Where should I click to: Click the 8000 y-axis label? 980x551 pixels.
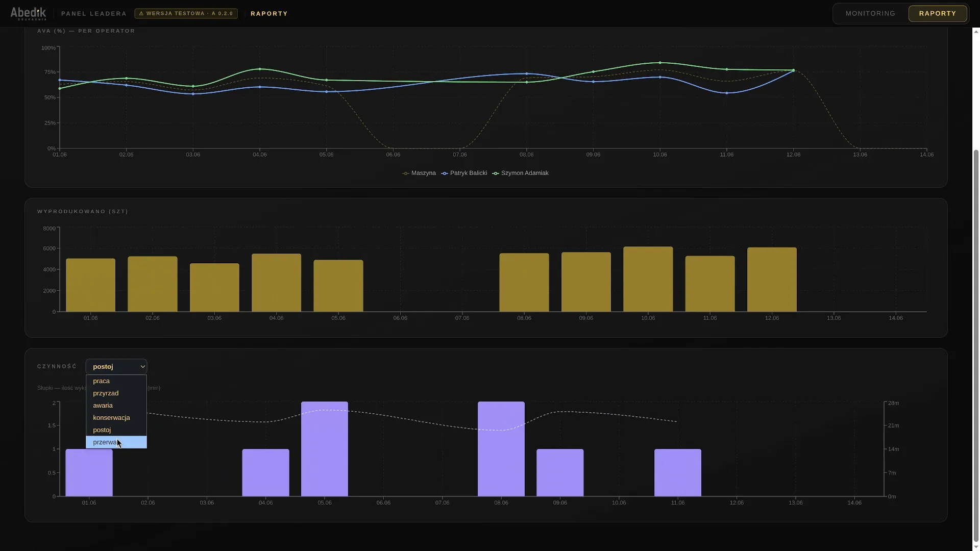pyautogui.click(x=49, y=229)
